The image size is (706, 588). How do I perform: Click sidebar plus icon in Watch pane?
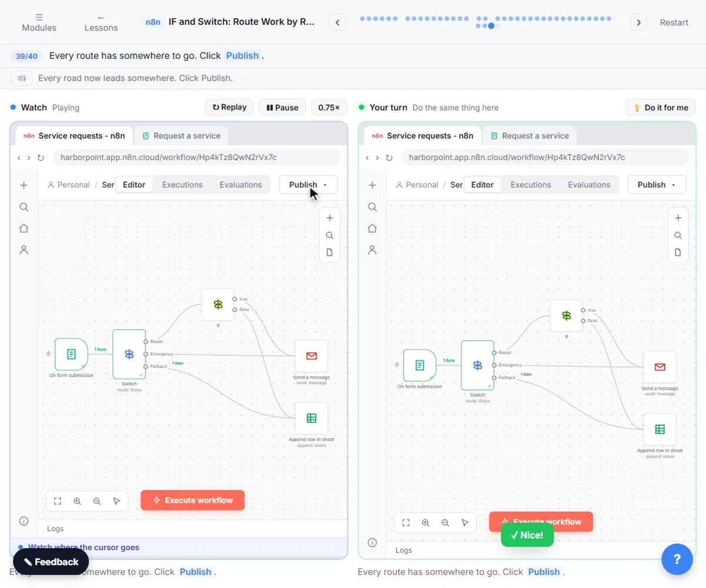[24, 185]
